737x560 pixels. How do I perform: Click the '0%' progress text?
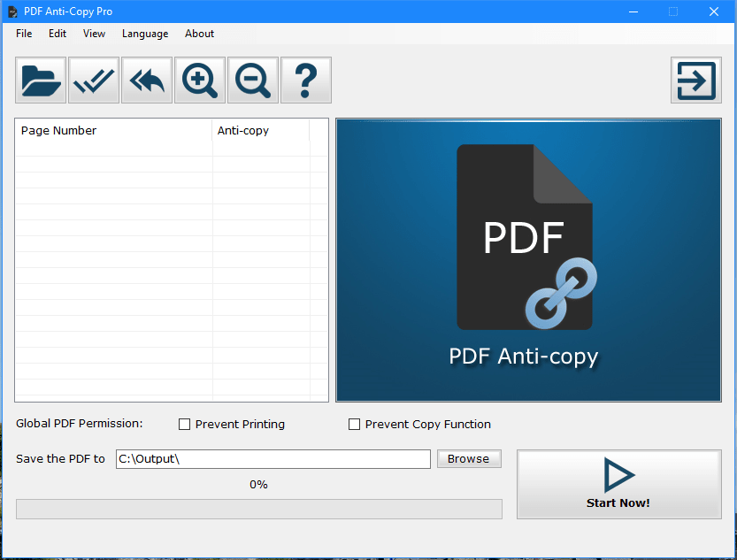tap(258, 485)
